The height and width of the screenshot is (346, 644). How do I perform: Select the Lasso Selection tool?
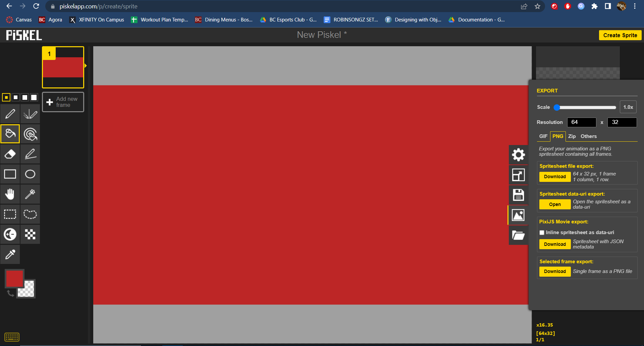30,214
